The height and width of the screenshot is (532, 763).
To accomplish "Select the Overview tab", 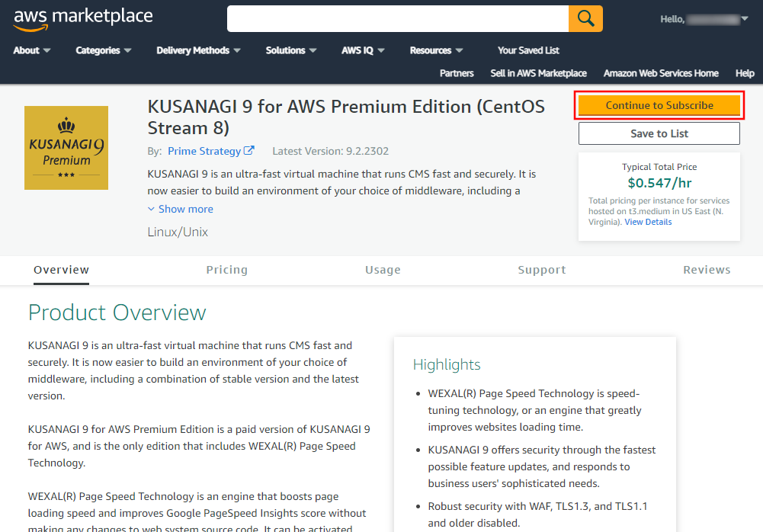I will 61,270.
